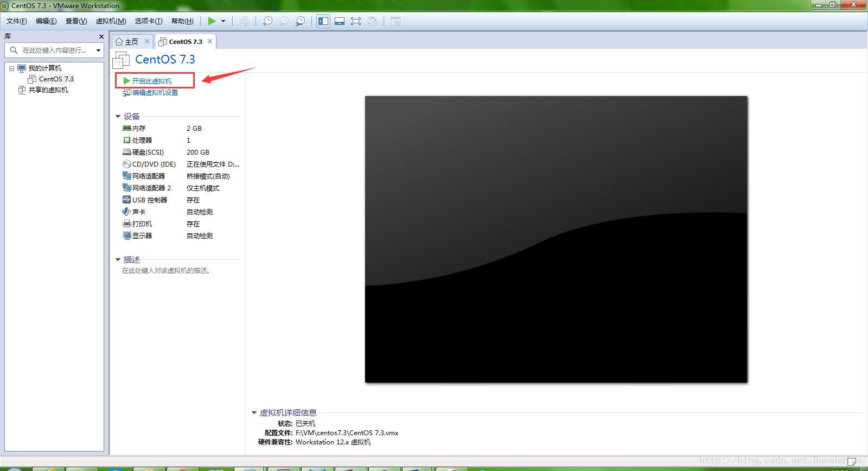Open the 虚拟机(M) menu

[111, 21]
